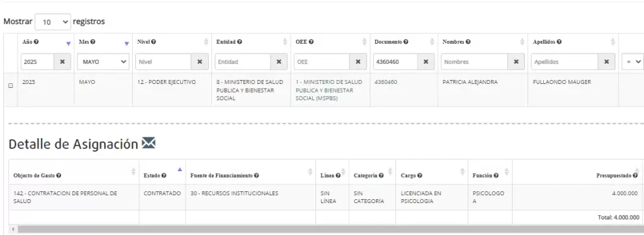Viewport: 644px width, 235px height.
Task: Sort the Apellidos column
Action: (613, 42)
